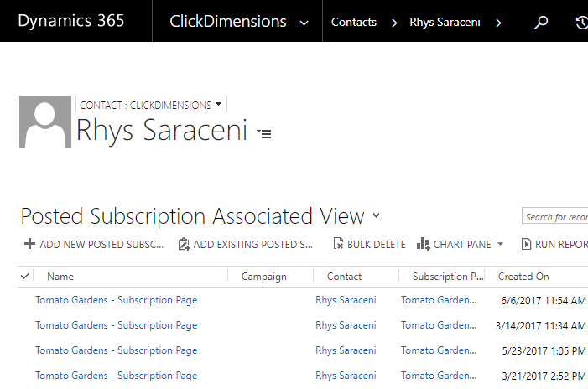Image resolution: width=588 pixels, height=389 pixels.
Task: Open the ClickDimensions area menu
Action: pos(228,21)
